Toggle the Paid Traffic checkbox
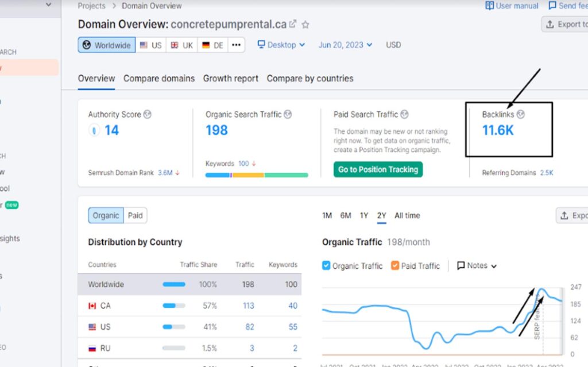 [x=395, y=265]
